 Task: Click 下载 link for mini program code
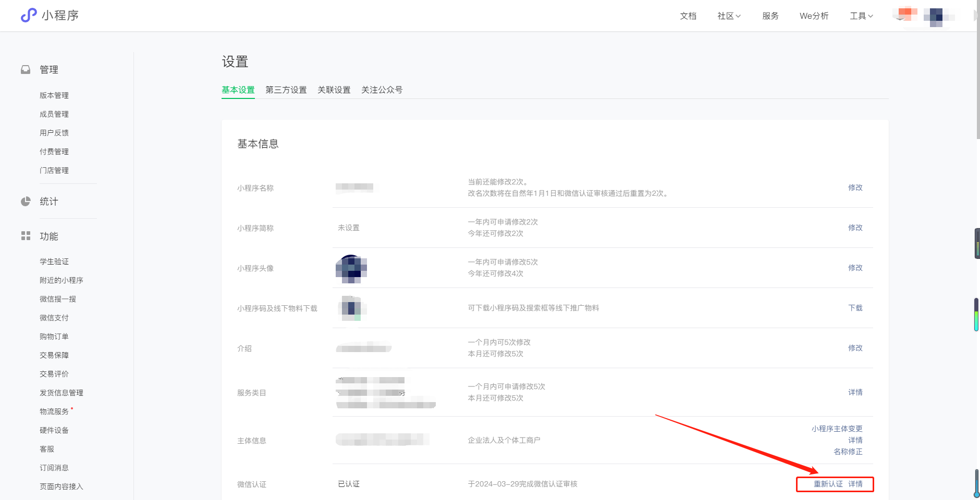pos(855,308)
